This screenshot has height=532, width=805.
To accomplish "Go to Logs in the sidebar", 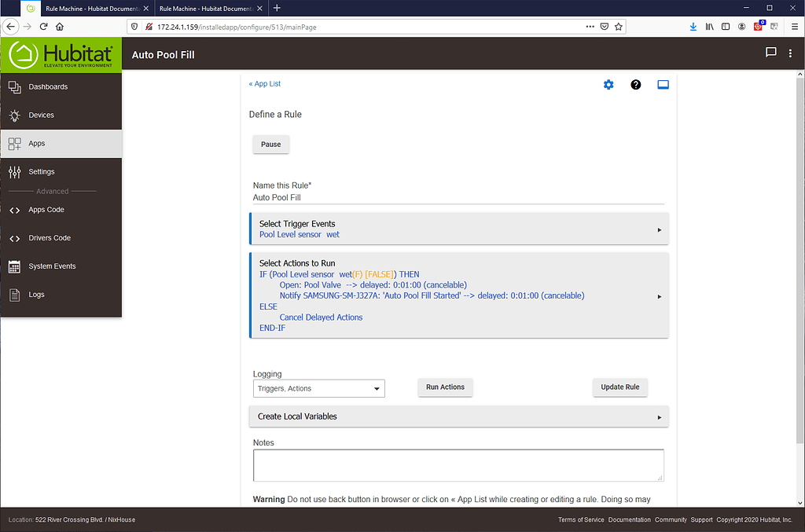I will coord(36,295).
